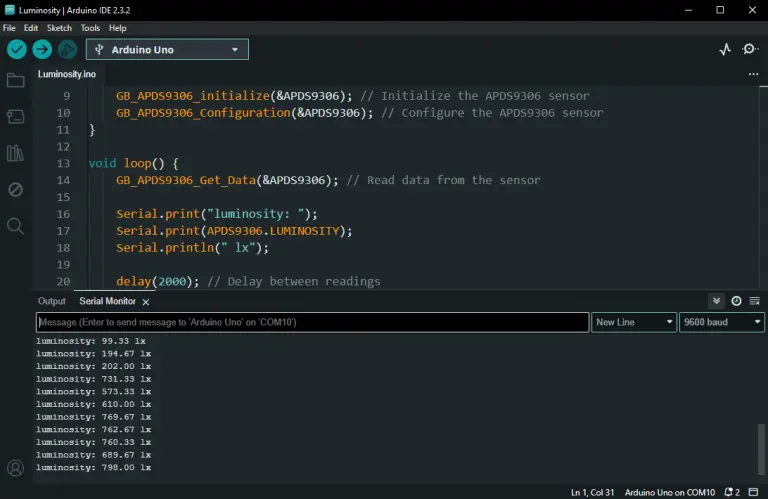Open the Boards Manager sidebar icon
Screen dimensions: 768x499
[16, 117]
